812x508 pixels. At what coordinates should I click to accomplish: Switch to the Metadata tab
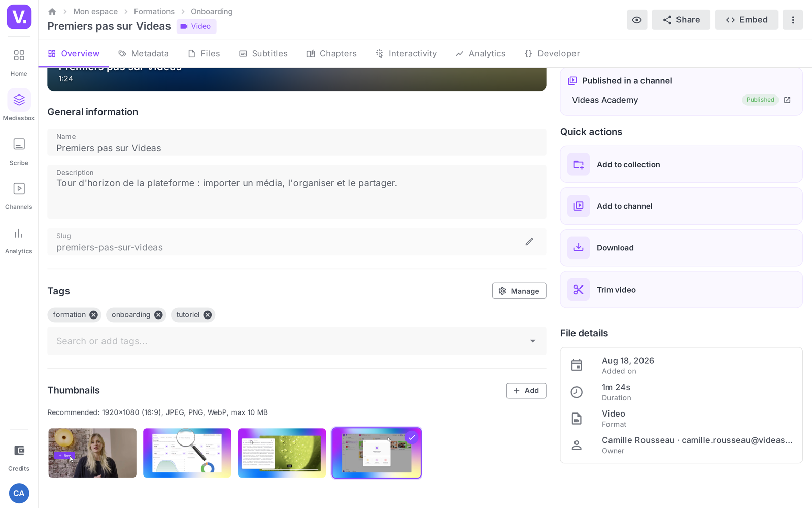point(144,54)
